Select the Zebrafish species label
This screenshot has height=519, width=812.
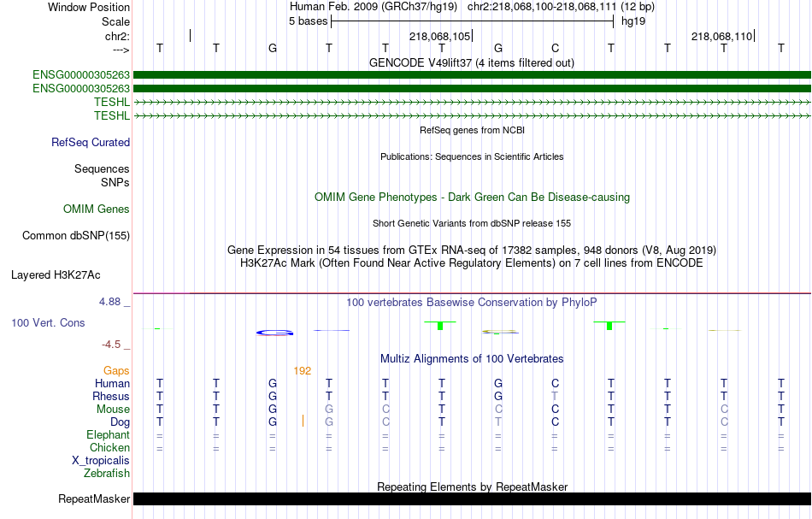107,473
